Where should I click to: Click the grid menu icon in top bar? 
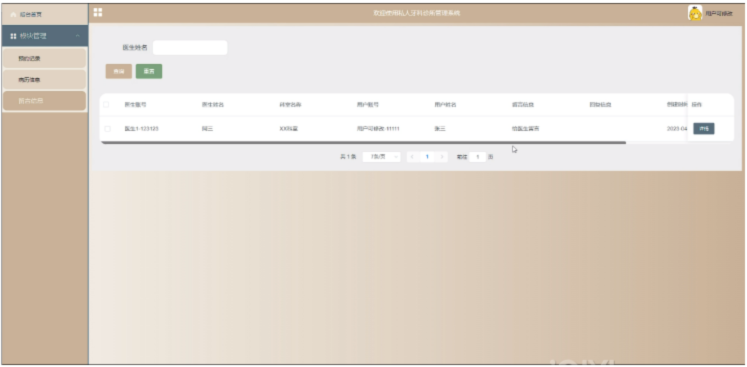[98, 12]
